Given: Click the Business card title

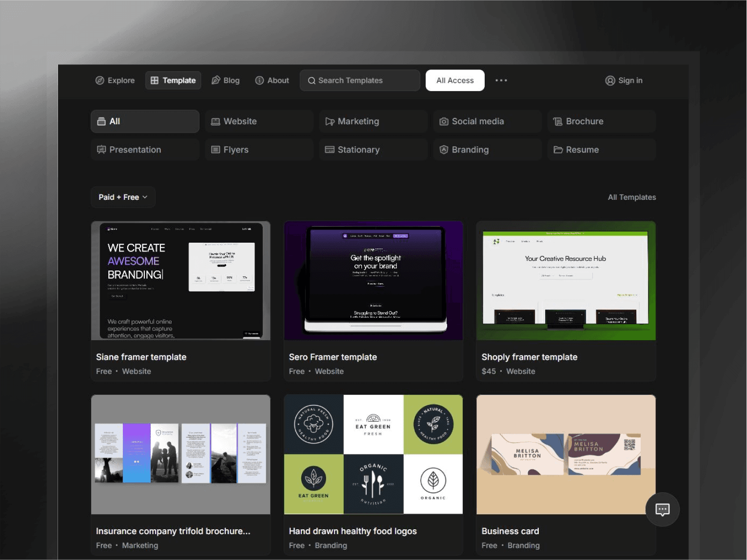Looking at the screenshot, I should 510,531.
